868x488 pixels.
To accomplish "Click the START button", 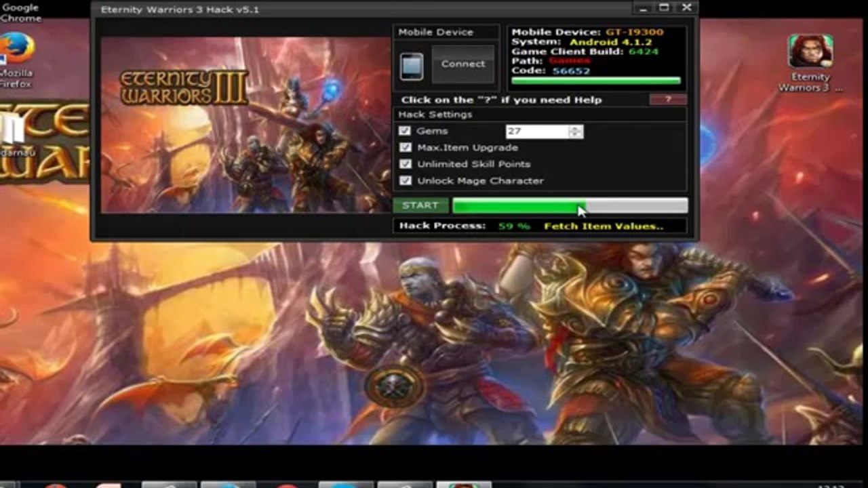I will pos(420,205).
